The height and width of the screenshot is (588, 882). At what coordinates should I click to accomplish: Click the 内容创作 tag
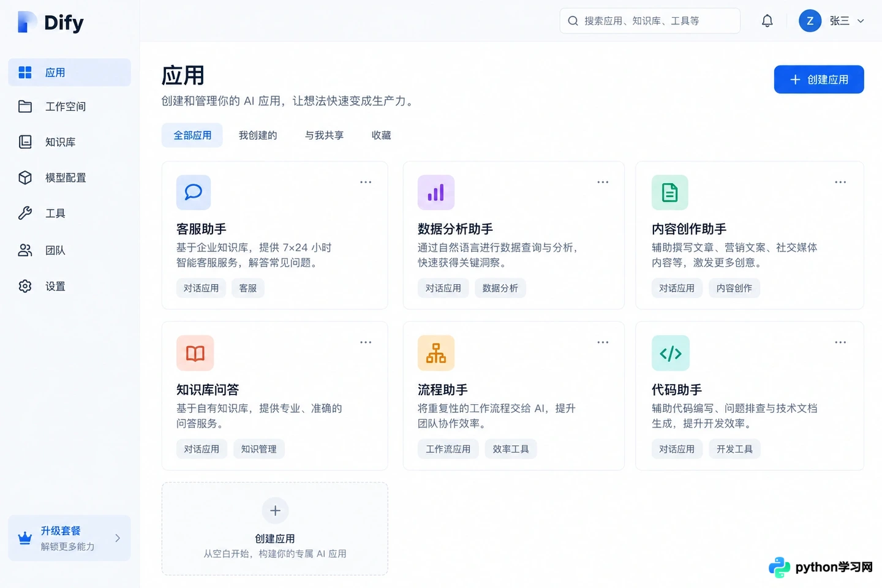[734, 288]
